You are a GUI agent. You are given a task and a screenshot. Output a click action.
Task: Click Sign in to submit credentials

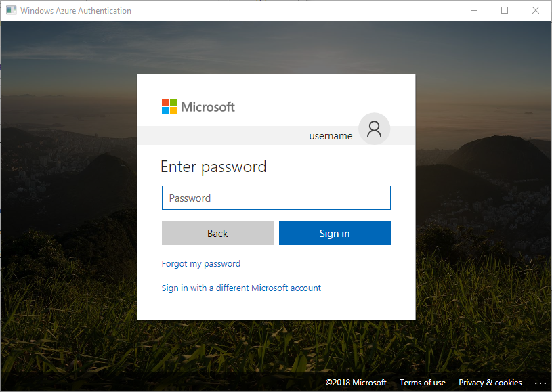334,232
